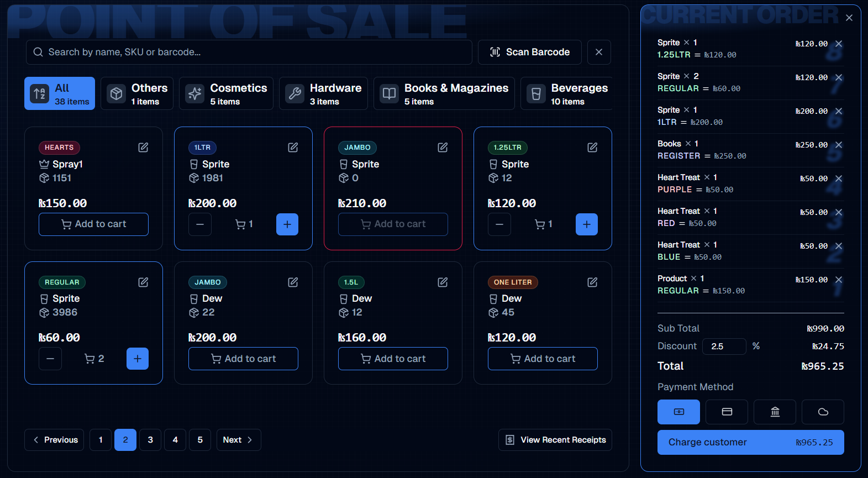Remove Heart Treat PURPLE from the order

click(839, 178)
